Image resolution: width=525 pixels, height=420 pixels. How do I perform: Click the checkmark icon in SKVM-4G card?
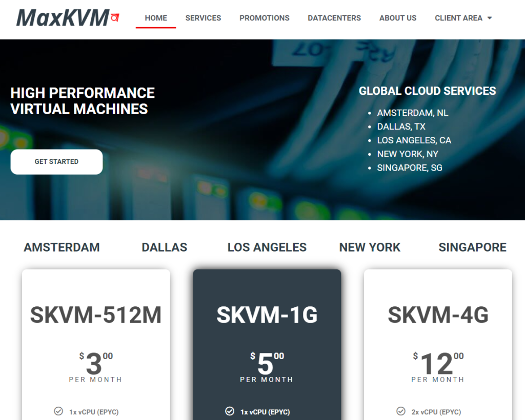click(401, 411)
